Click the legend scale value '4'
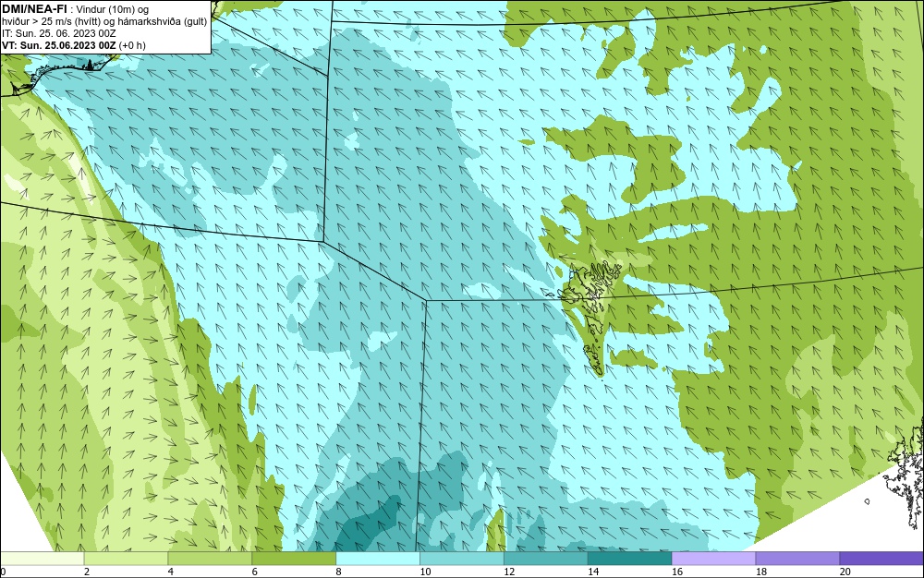924x578 pixels. [x=170, y=572]
